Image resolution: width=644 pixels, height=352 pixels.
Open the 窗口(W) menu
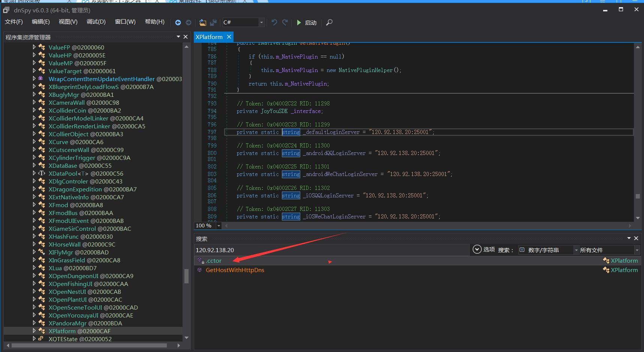[x=125, y=22]
